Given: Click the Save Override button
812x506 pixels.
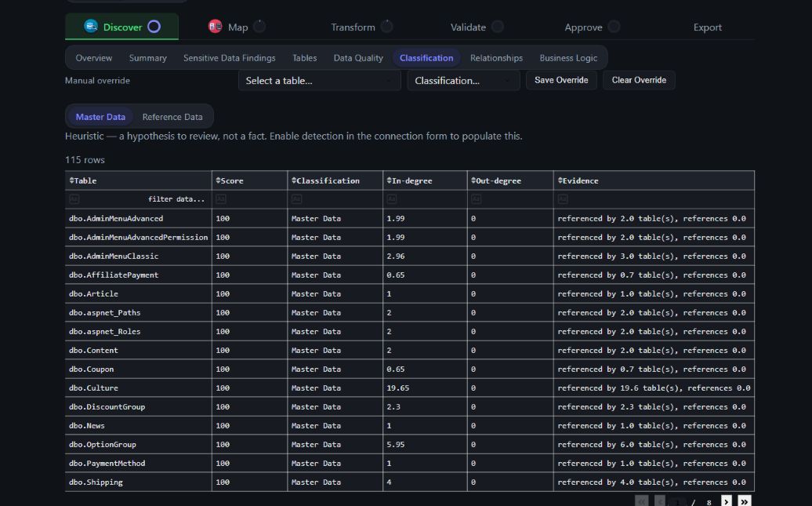Looking at the screenshot, I should tap(561, 80).
